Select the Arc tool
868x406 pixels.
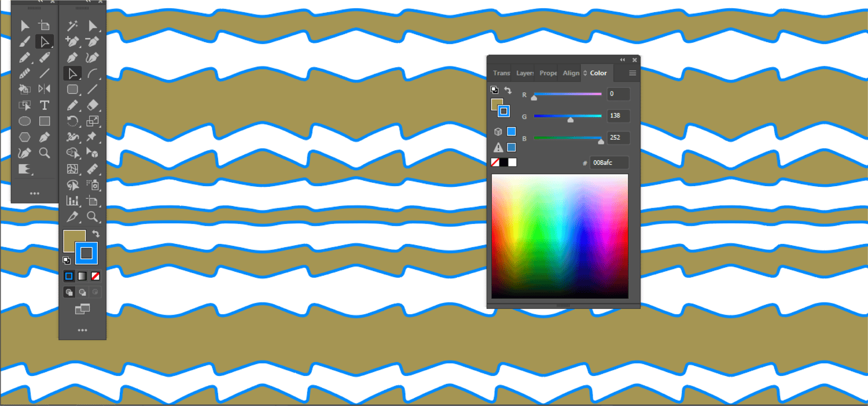coord(93,73)
